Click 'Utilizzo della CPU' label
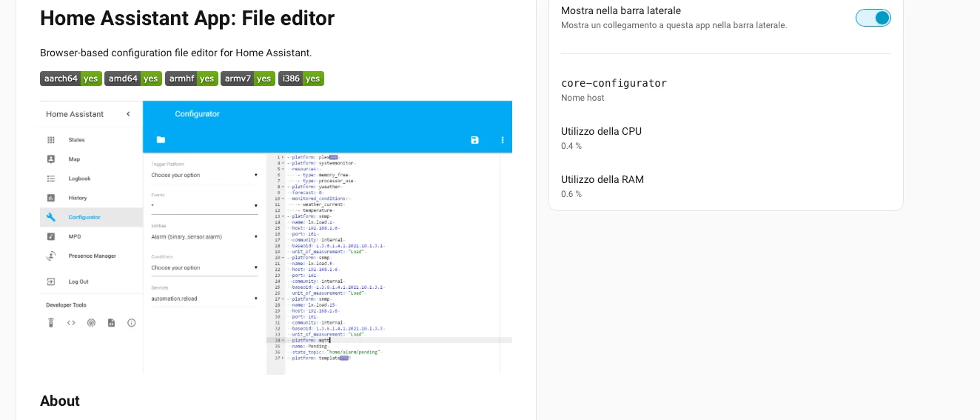Screen dimensions: 980x420 click(x=601, y=131)
